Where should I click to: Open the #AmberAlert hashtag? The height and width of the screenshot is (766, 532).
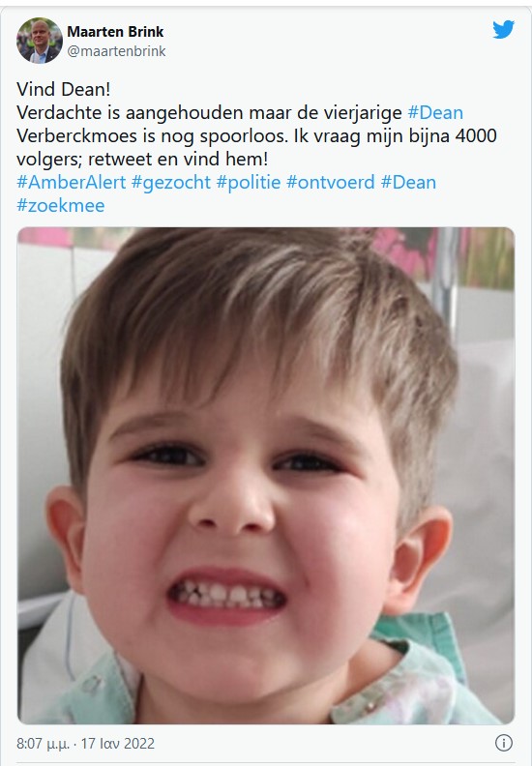(x=72, y=182)
